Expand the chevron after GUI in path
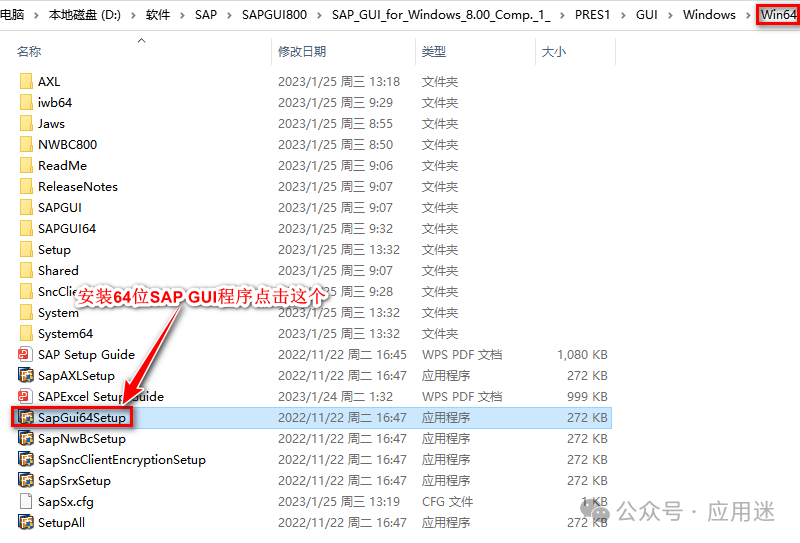This screenshot has height=543, width=800. coord(670,15)
